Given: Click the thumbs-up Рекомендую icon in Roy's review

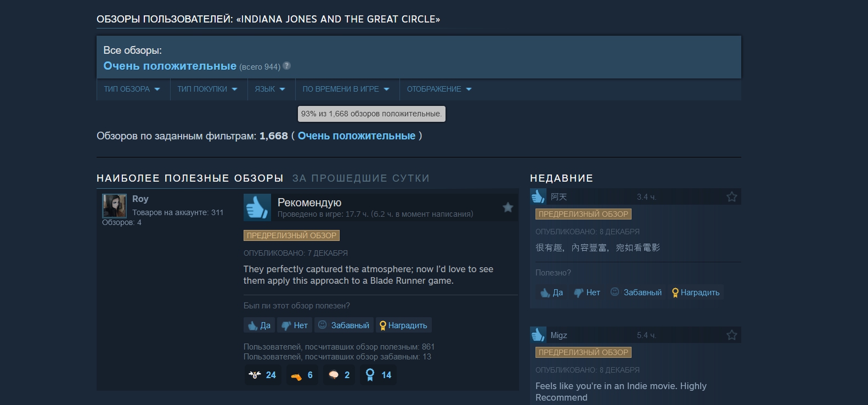Looking at the screenshot, I should pyautogui.click(x=257, y=207).
